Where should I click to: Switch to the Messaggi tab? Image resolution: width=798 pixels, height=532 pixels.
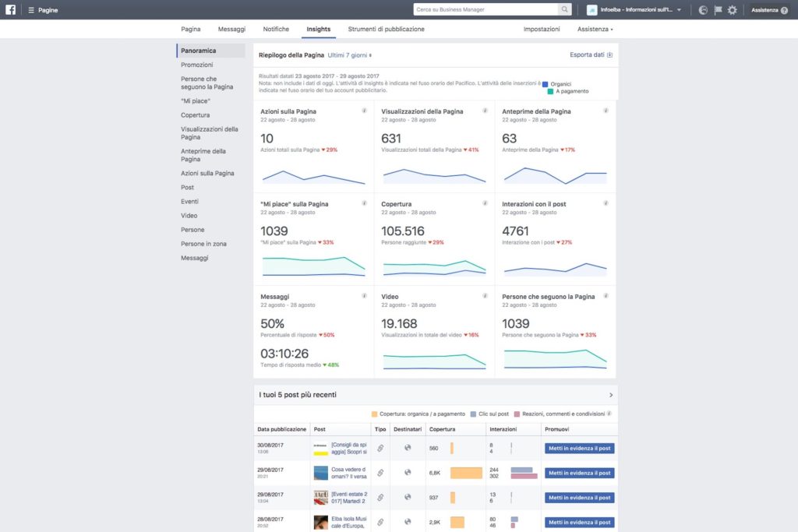231,29
